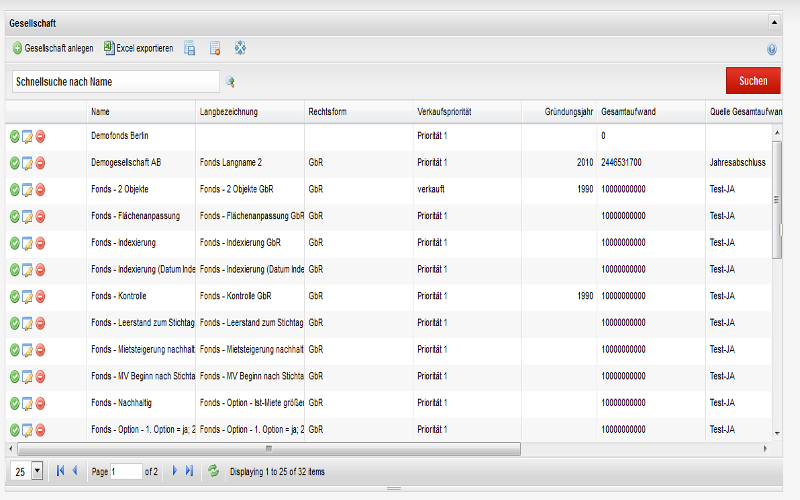
Task: Click Gesellschaft anlegen button
Action: pos(53,48)
